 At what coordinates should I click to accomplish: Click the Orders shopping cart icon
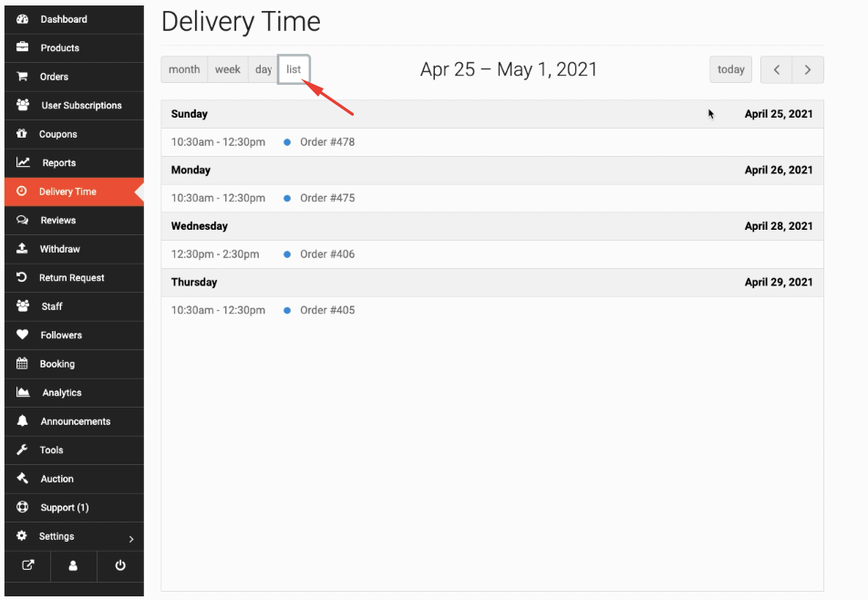[x=22, y=77]
